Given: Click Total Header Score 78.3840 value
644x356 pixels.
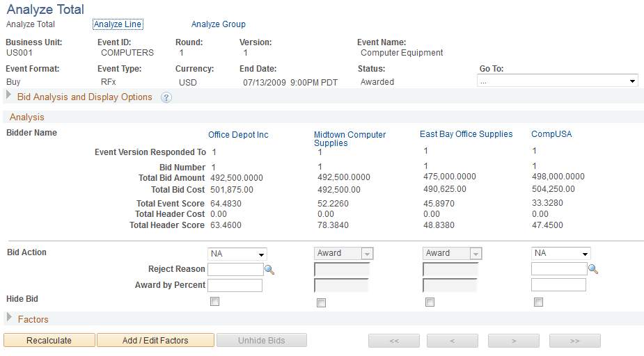Looking at the screenshot, I should 333,225.
